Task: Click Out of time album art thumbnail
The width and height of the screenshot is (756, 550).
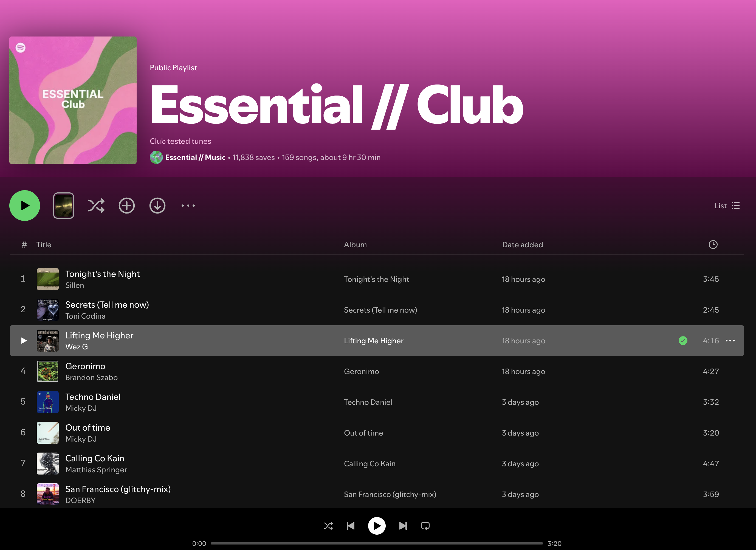Action: coord(48,433)
